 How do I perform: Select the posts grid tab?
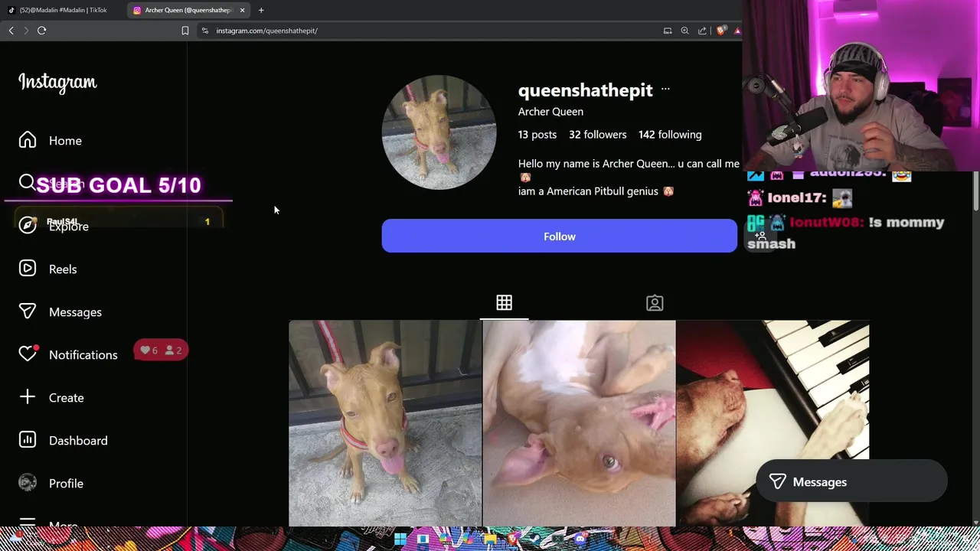click(x=504, y=303)
